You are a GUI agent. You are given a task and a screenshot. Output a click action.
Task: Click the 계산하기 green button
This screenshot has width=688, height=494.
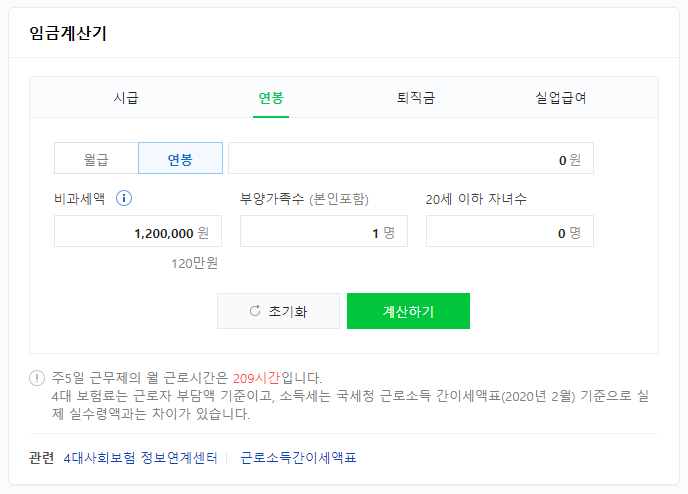tap(408, 311)
